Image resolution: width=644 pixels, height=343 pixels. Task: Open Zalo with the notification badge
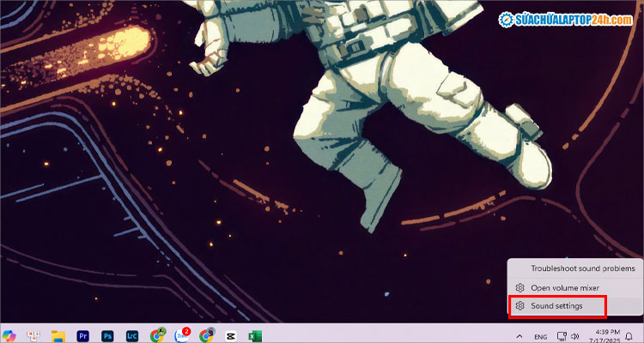click(181, 335)
